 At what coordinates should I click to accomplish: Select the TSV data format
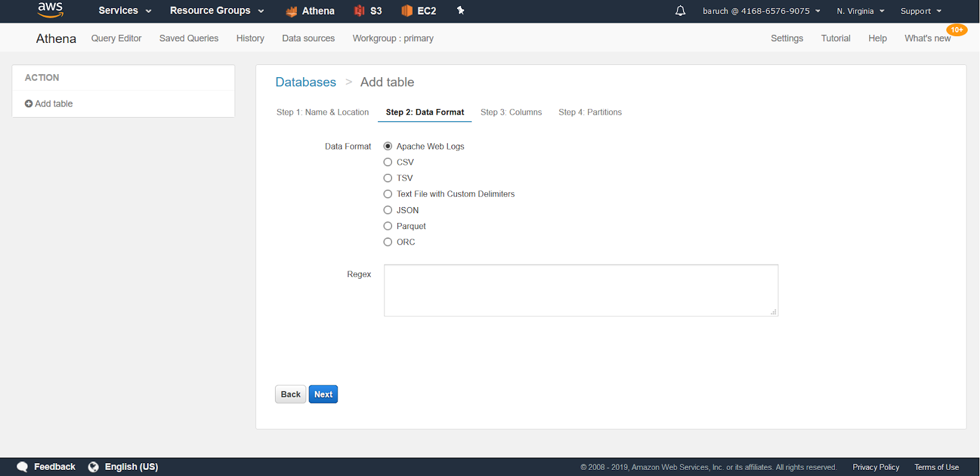(x=388, y=178)
